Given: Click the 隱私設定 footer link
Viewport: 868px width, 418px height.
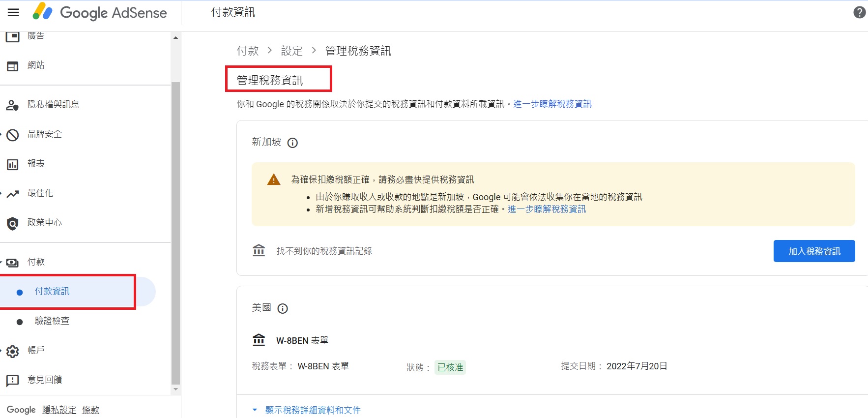Looking at the screenshot, I should 59,410.
